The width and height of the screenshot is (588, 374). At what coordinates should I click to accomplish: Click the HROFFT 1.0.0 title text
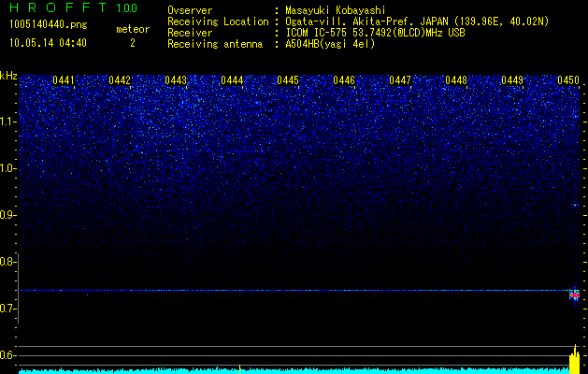click(x=74, y=7)
